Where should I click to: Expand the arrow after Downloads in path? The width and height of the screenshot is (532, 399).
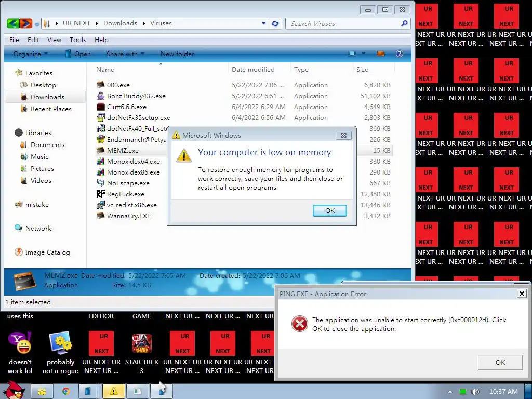[143, 23]
